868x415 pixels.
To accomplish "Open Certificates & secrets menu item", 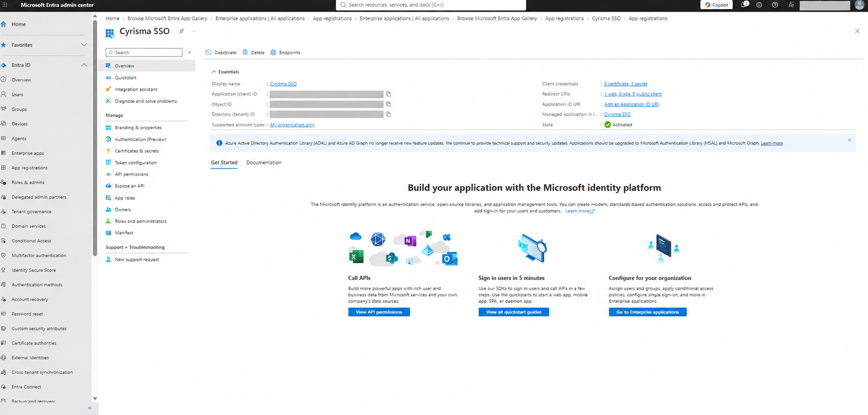I will tap(137, 151).
